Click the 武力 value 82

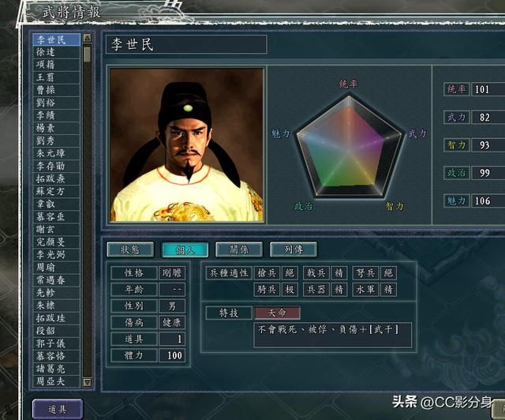pyautogui.click(x=488, y=118)
